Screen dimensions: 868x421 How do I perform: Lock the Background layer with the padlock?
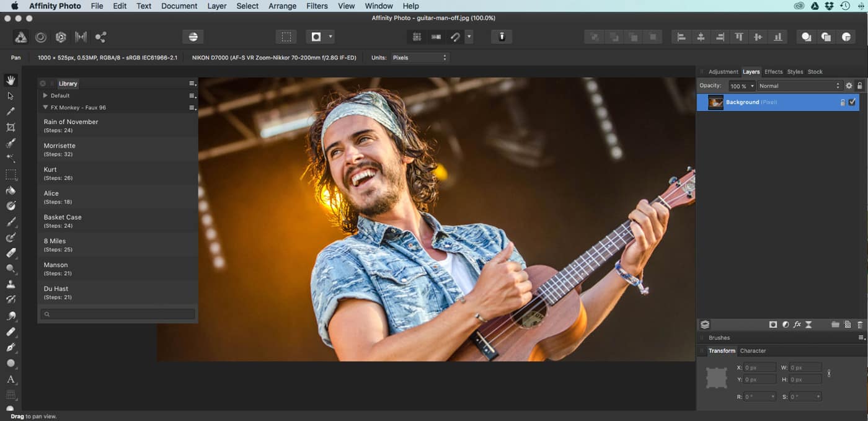coord(842,102)
